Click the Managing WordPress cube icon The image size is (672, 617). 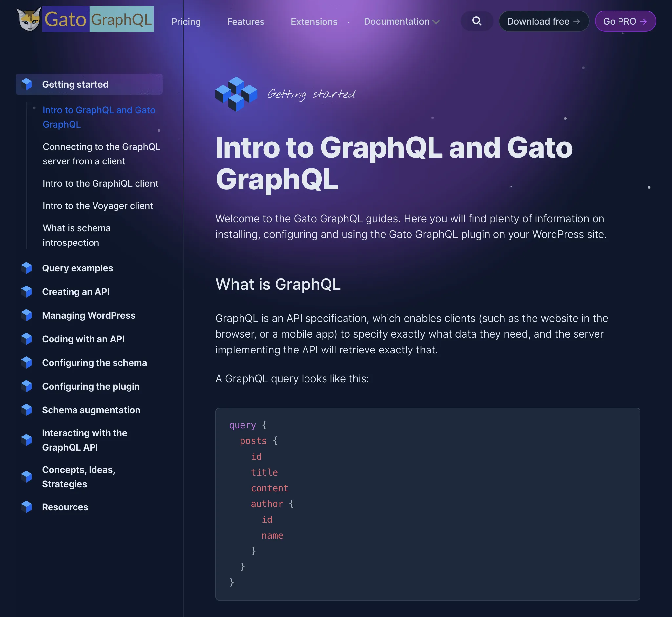point(28,315)
